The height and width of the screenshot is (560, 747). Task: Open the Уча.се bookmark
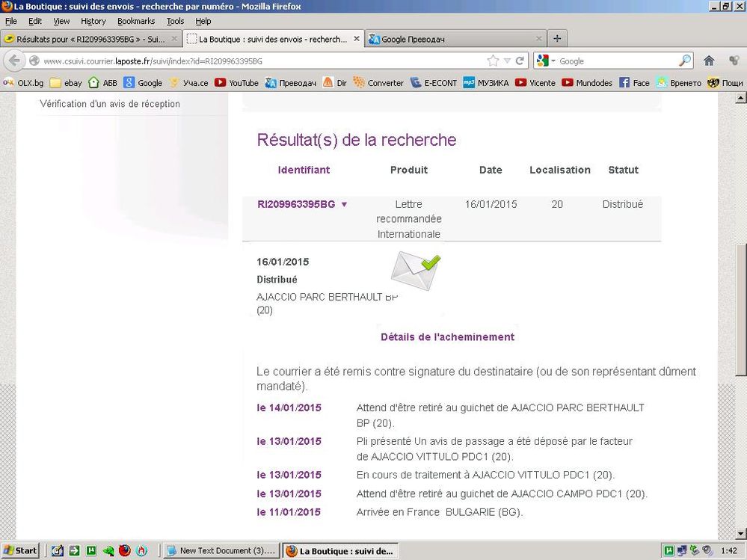coord(188,83)
